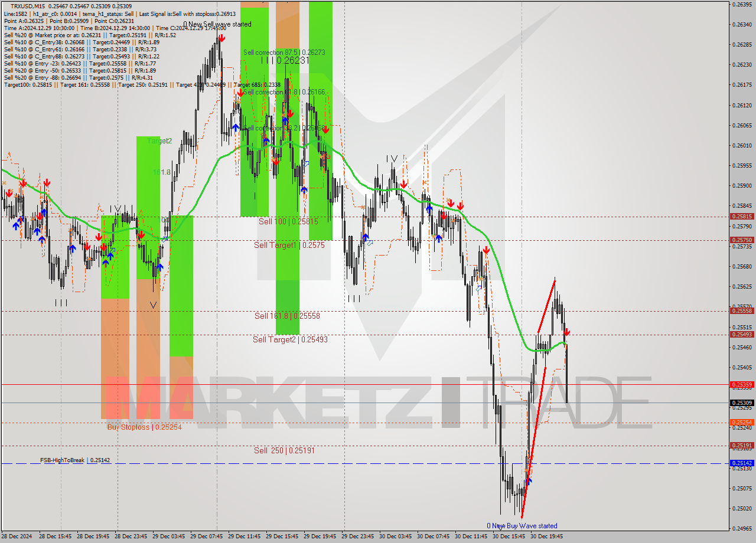Screen dimensions: 756x543
Task: Select the 'Sell correction 61.8' label
Action: pos(284,92)
